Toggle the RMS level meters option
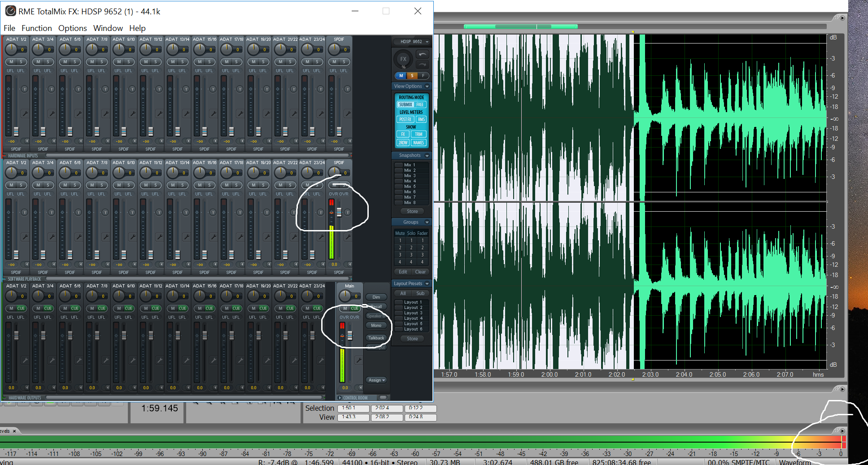The image size is (868, 465). (421, 119)
